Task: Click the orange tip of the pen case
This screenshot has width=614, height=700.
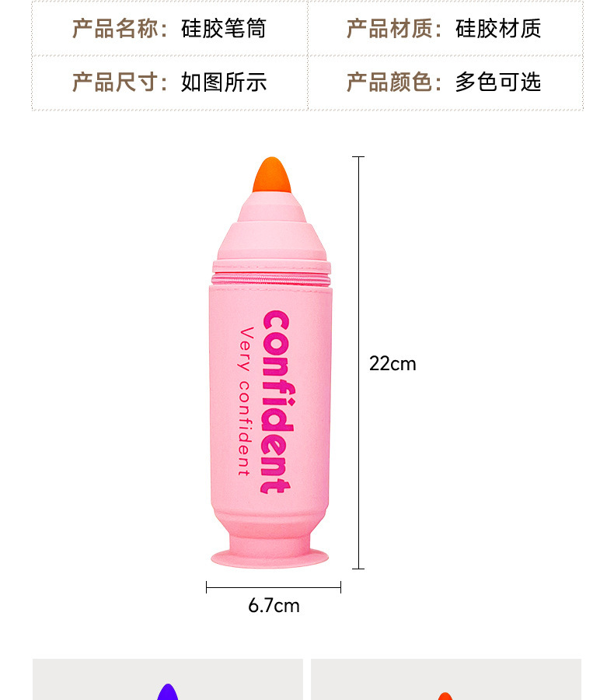Action: pyautogui.click(x=272, y=175)
